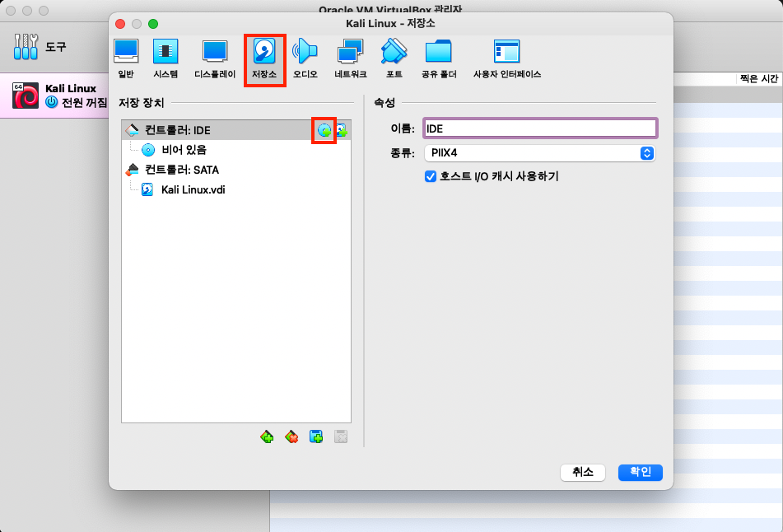Open the 오디오 (Audio) settings tab
This screenshot has height=532, width=783.
(x=305, y=59)
